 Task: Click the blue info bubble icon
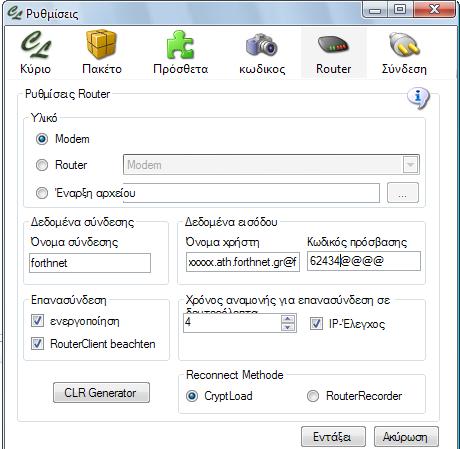click(x=418, y=98)
